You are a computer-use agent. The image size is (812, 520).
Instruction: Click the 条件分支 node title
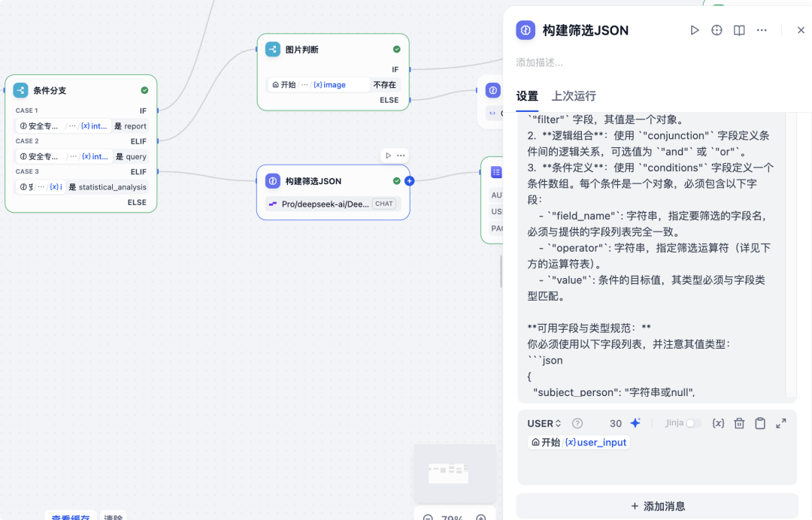click(50, 90)
